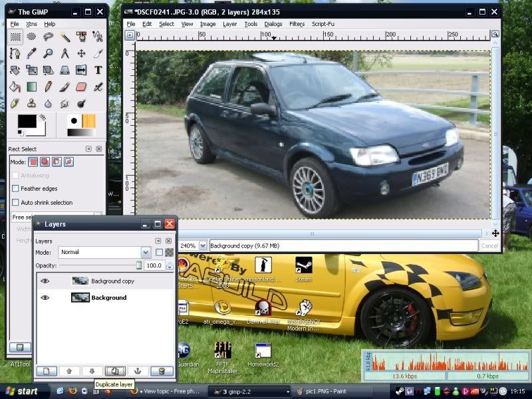Image resolution: width=532 pixels, height=399 pixels.
Task: Activate the Measure compass tool
Action: coord(65,53)
